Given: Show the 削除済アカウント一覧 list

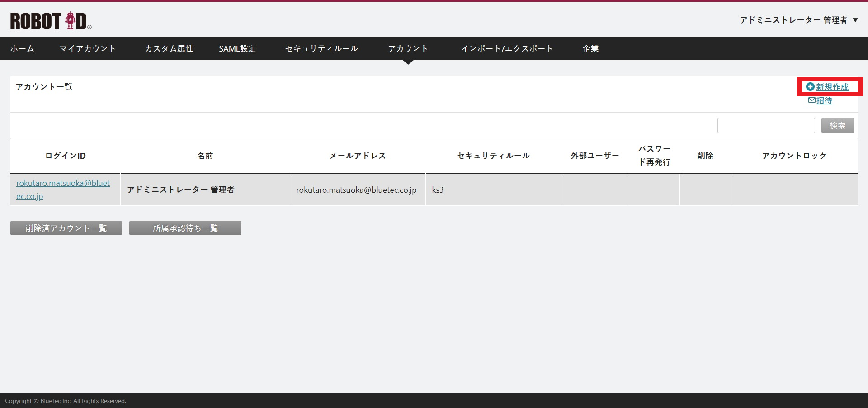Looking at the screenshot, I should tap(66, 228).
